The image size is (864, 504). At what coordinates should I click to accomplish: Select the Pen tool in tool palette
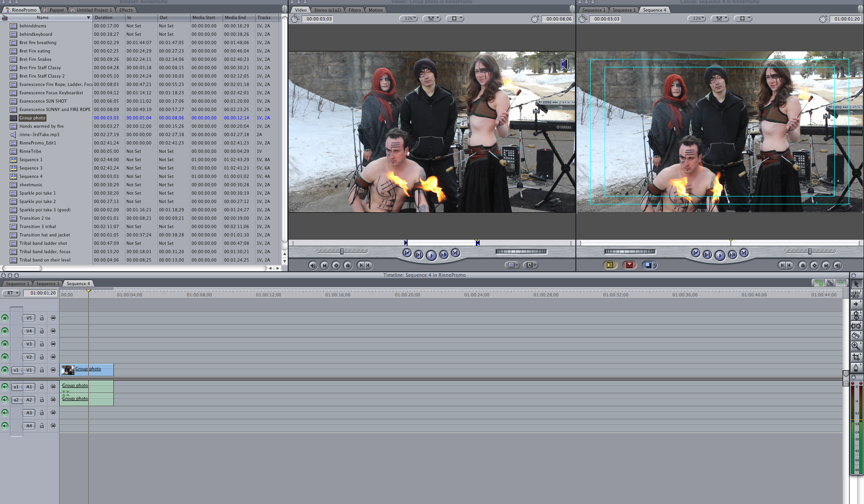tap(856, 367)
